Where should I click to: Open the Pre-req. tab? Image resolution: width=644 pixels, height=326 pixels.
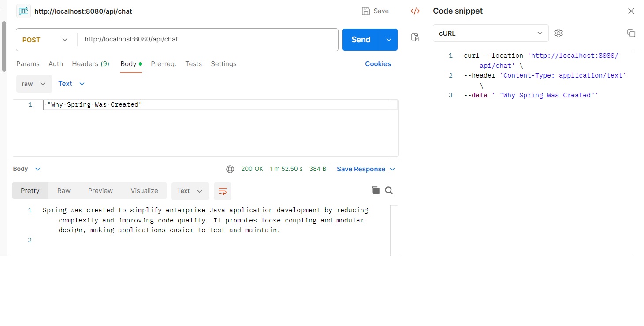164,64
